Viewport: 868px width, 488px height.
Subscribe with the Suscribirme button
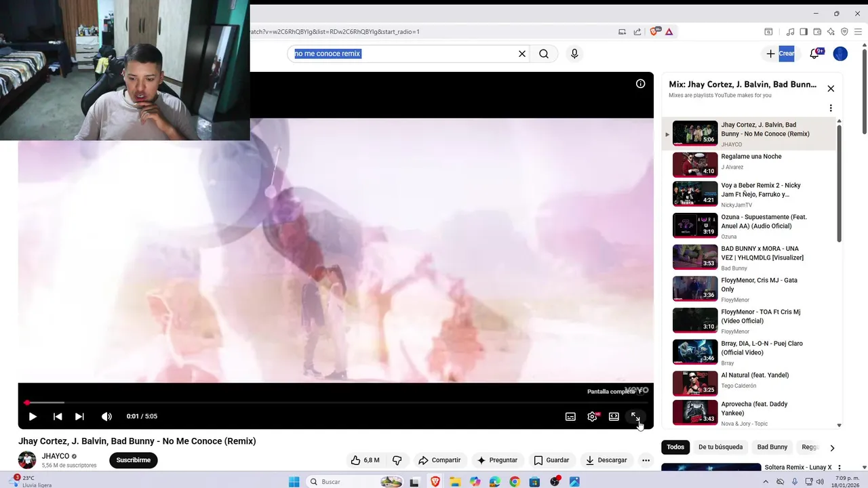pyautogui.click(x=133, y=460)
